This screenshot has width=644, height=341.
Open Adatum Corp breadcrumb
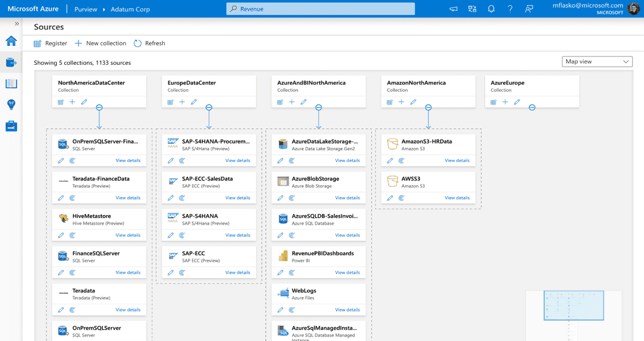pos(130,9)
